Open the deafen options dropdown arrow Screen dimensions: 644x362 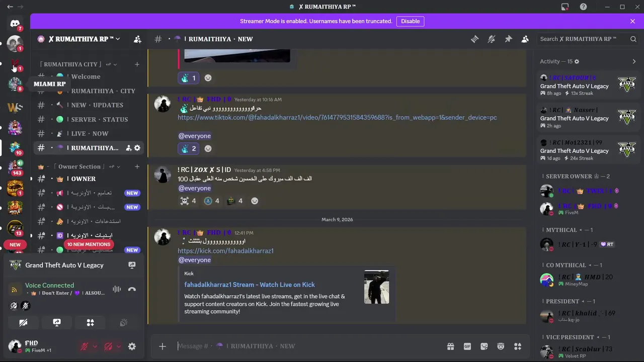[118, 346]
